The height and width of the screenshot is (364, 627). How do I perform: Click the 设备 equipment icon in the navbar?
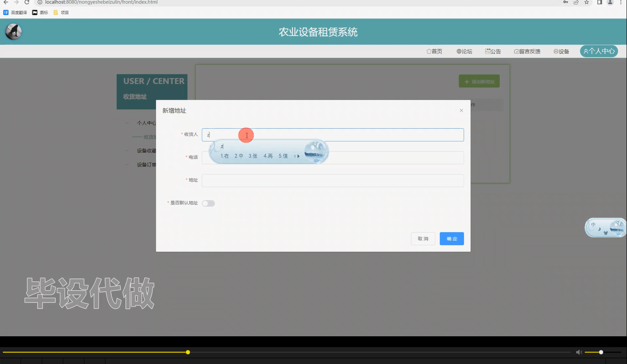pyautogui.click(x=555, y=51)
